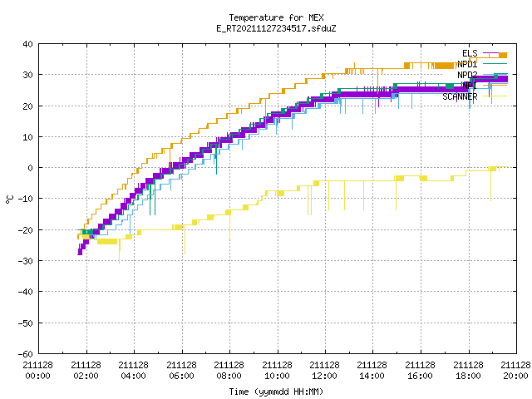The image size is (532, 399).
Task: Click the y-axis tick label -20
Action: [x=26, y=230]
